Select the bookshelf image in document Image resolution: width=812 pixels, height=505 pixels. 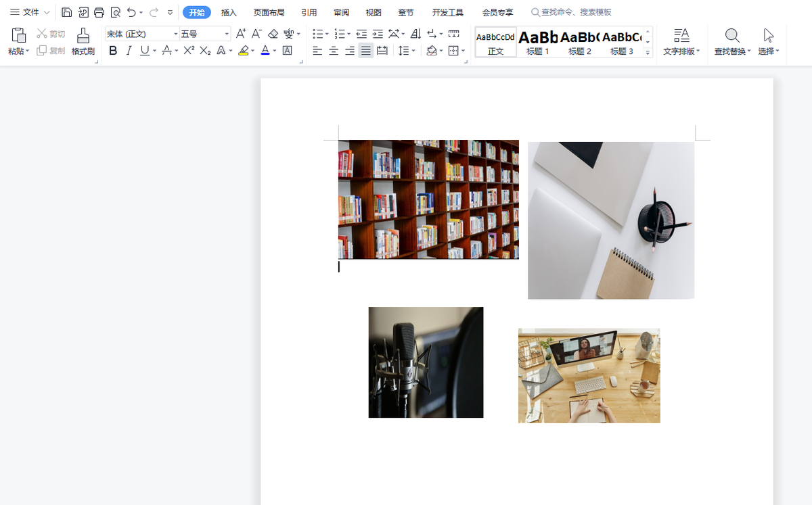(428, 199)
